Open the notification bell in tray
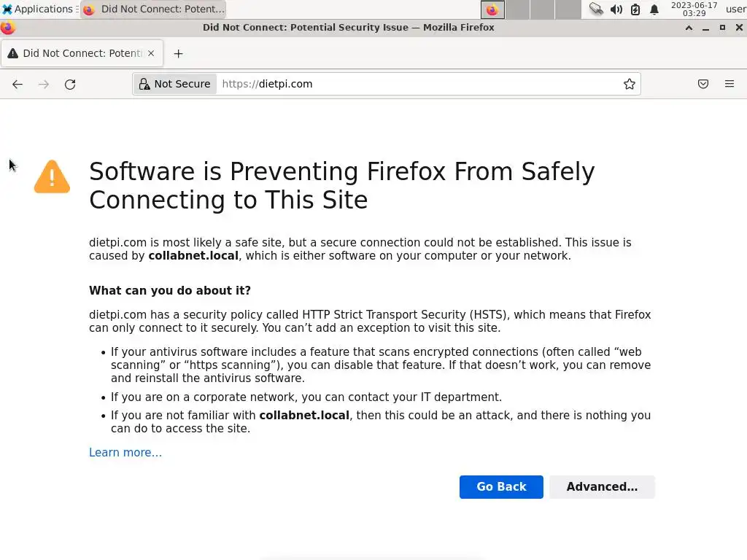 [654, 9]
